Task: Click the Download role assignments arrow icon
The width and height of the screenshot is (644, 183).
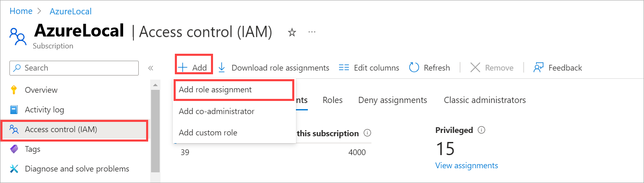Action: pyautogui.click(x=222, y=68)
